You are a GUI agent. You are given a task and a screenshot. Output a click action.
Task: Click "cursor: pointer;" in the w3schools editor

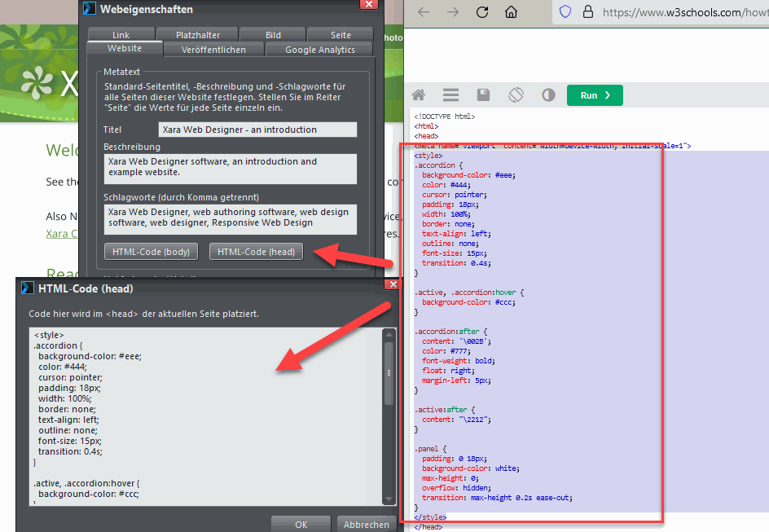[454, 195]
